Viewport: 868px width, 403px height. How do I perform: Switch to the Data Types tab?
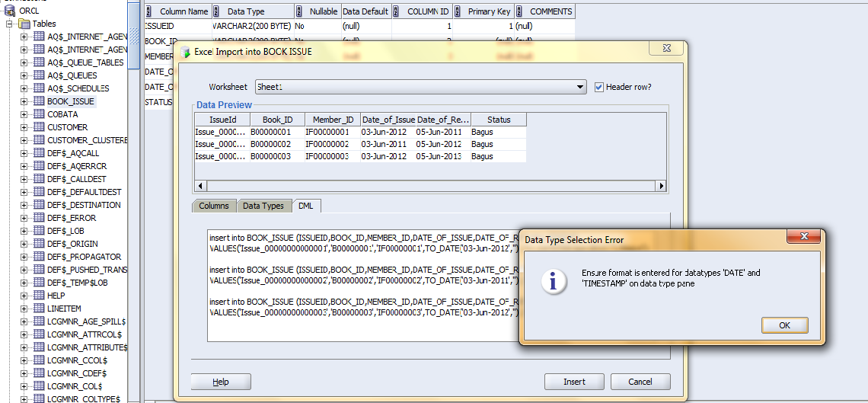pyautogui.click(x=263, y=206)
